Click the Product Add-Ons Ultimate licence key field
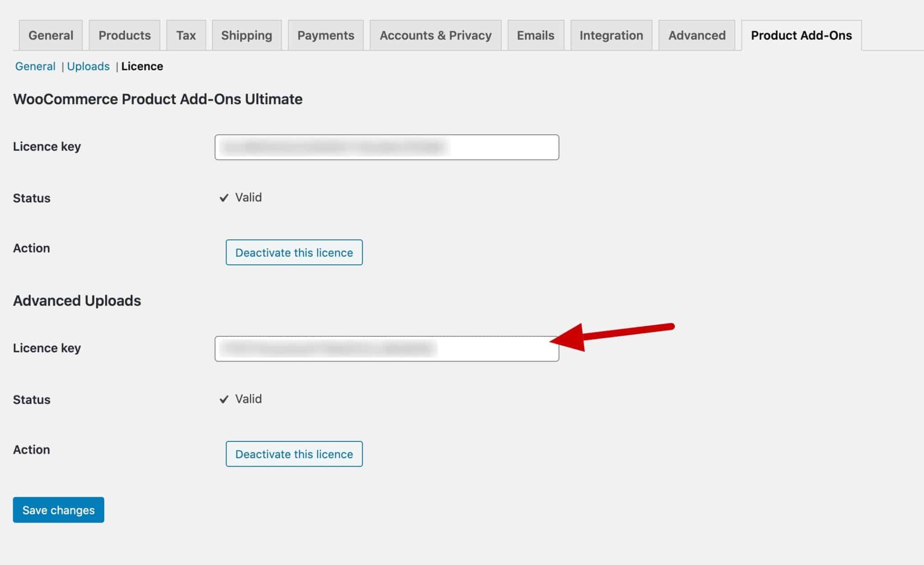The height and width of the screenshot is (565, 924). [386, 147]
